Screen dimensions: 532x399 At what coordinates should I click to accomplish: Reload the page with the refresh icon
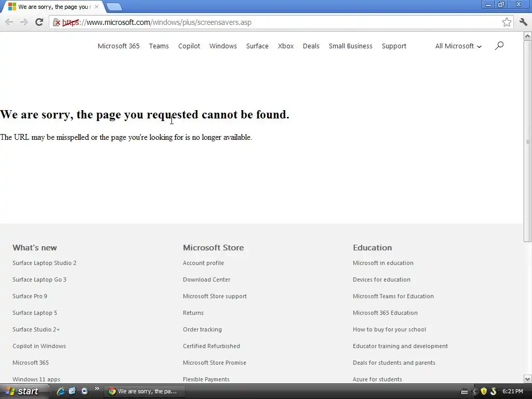(x=39, y=22)
